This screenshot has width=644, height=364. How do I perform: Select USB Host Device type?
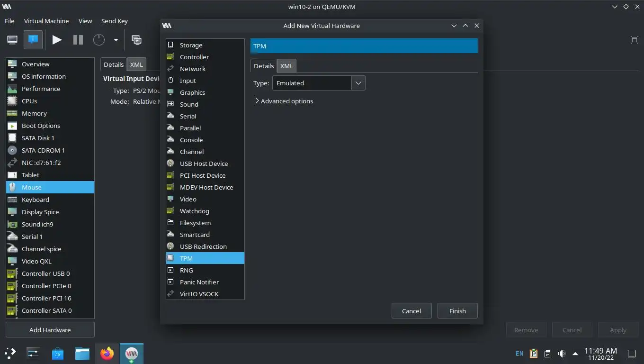click(205, 164)
